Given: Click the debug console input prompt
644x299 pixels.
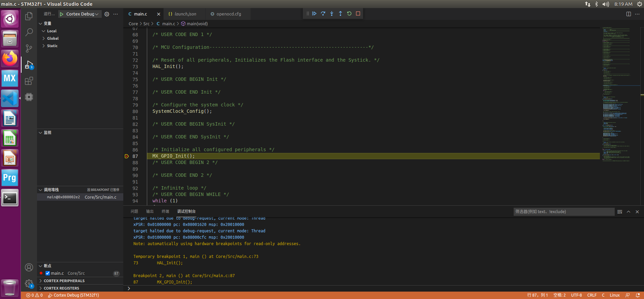Looking at the screenshot, I should point(384,289).
